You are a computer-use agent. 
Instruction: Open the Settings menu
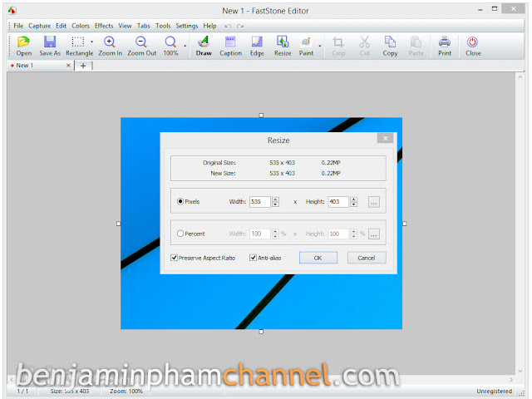click(x=186, y=26)
